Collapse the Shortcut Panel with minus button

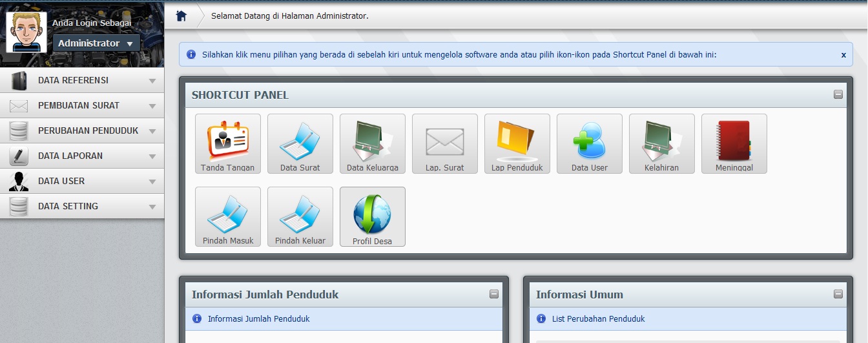[838, 94]
